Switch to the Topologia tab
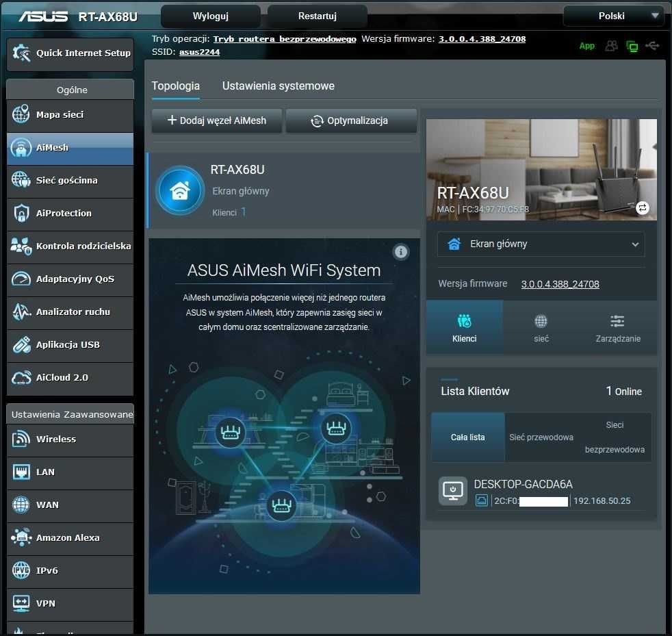The image size is (672, 636). [176, 86]
